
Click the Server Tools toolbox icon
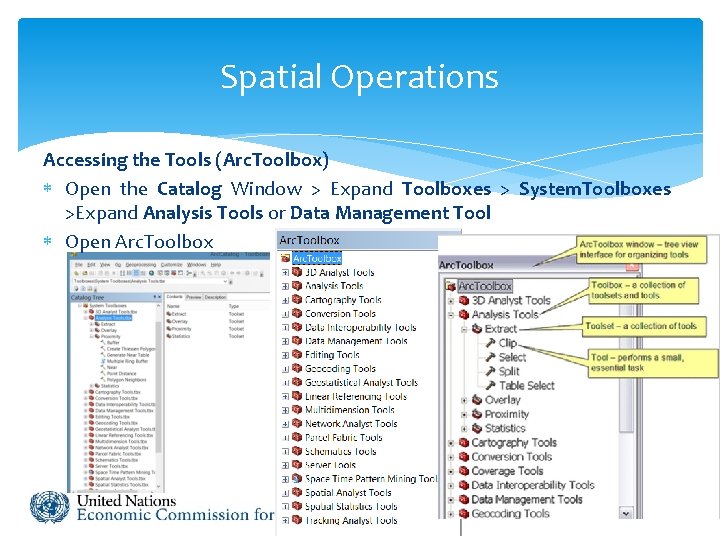(x=297, y=465)
